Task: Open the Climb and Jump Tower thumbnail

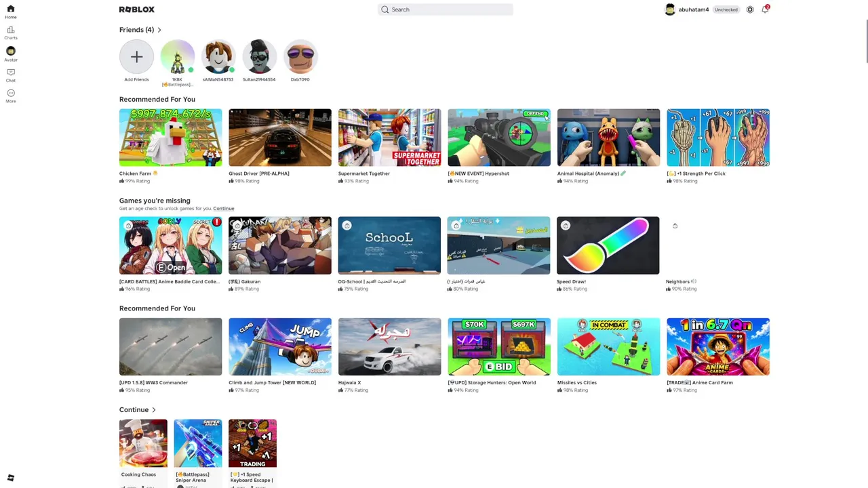Action: tap(280, 346)
